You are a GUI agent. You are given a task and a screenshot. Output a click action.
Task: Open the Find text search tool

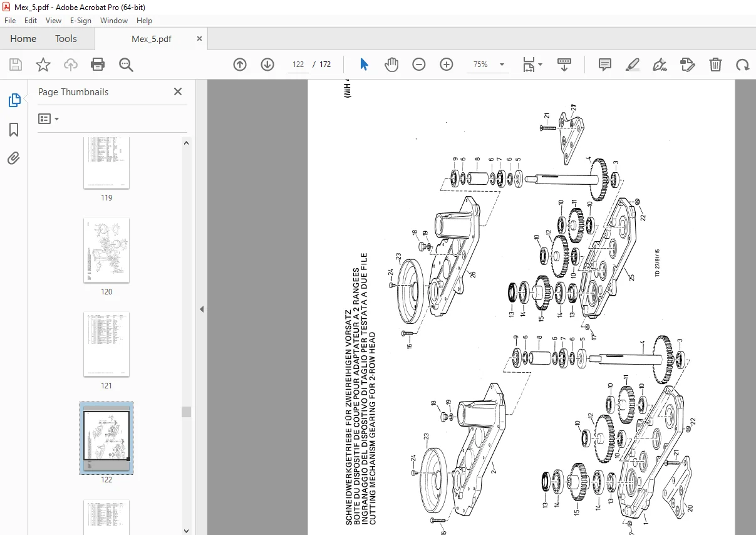[126, 65]
